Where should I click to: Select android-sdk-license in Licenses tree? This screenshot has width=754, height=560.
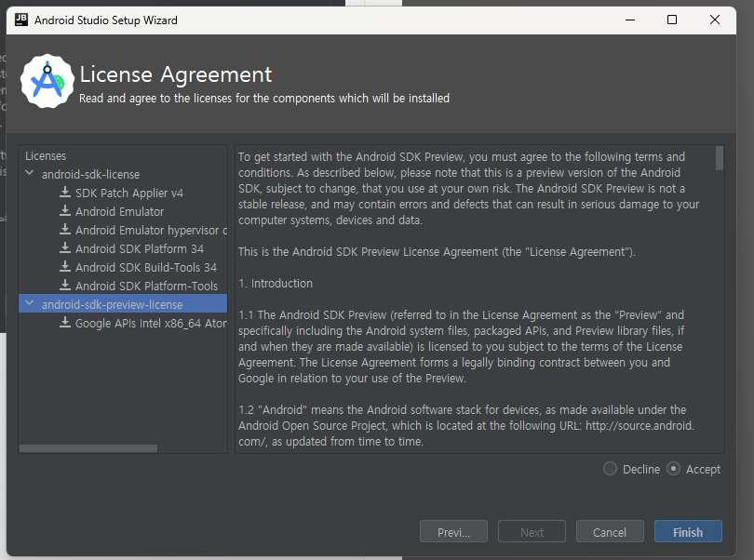coord(90,175)
